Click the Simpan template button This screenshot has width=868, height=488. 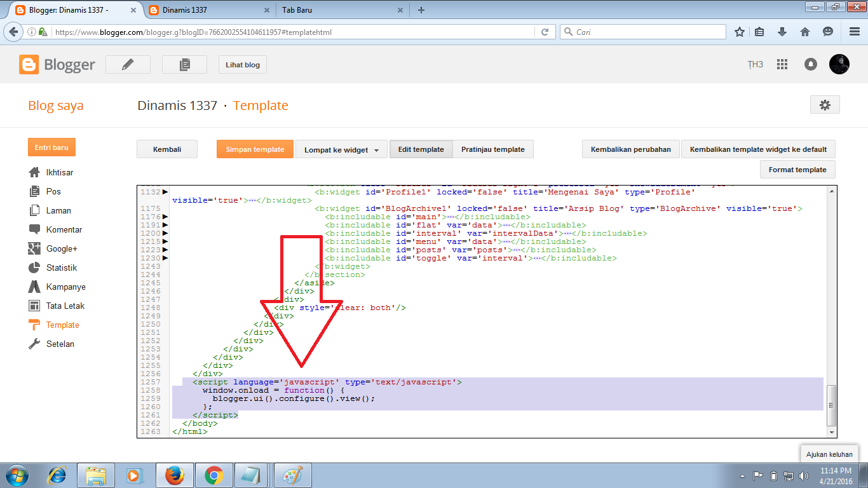(255, 149)
